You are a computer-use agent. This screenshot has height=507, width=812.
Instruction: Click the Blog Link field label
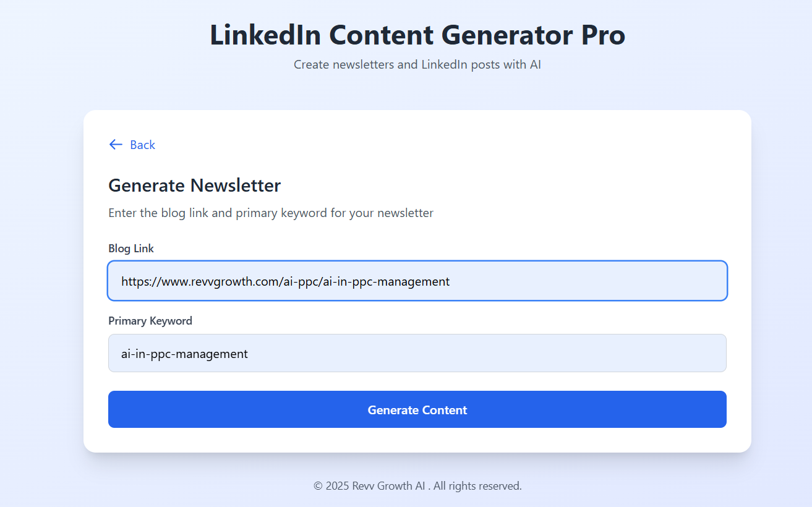click(x=131, y=248)
